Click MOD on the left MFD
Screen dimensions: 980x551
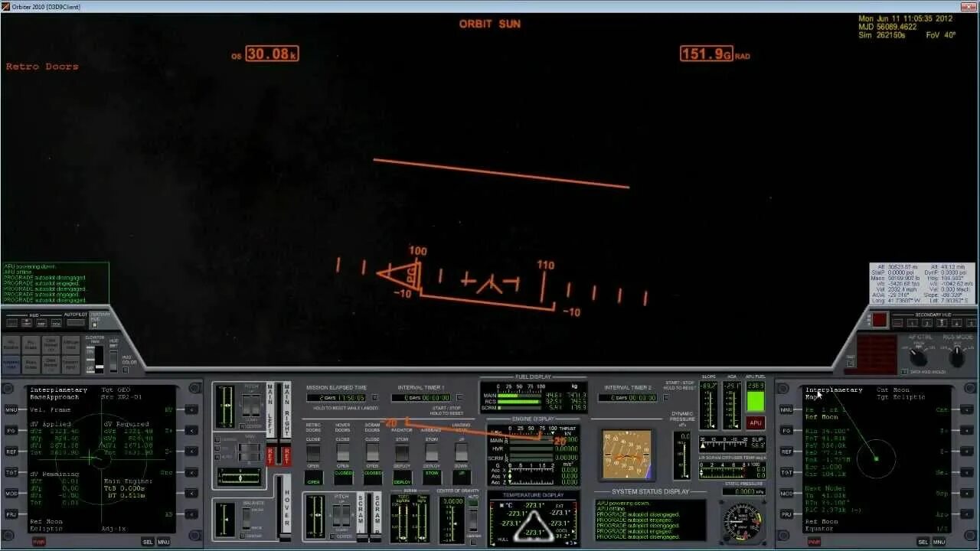11,493
